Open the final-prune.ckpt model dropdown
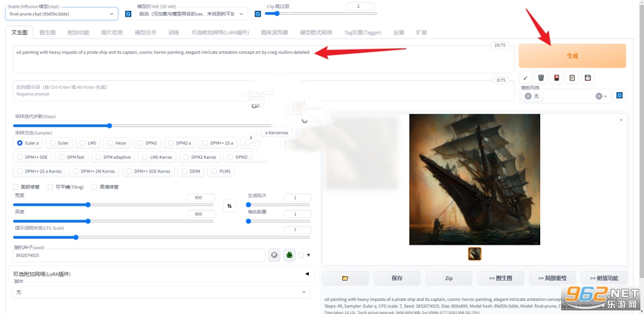 point(61,14)
